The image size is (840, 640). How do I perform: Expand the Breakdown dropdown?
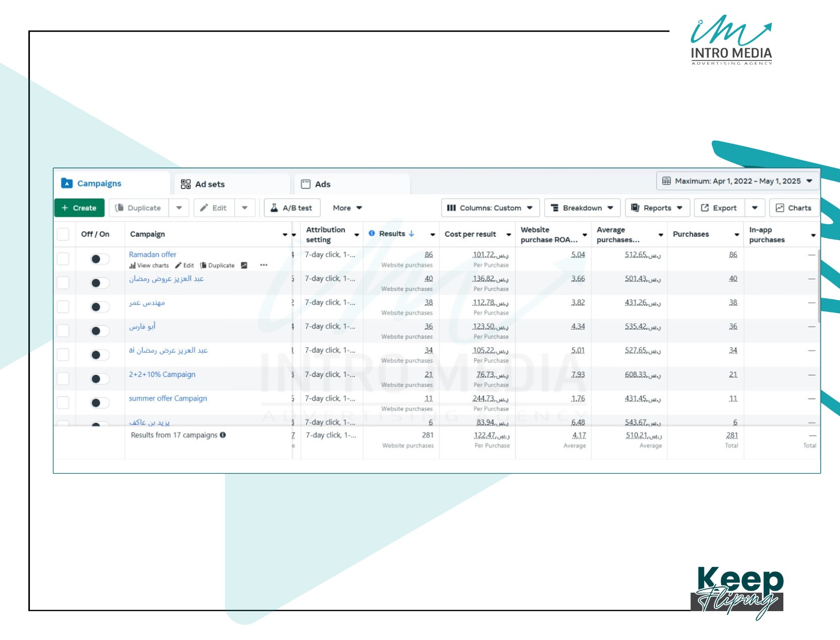[x=582, y=208]
